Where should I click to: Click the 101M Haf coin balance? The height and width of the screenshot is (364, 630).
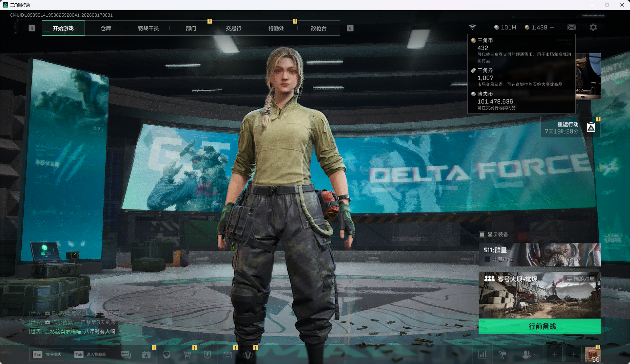505,27
